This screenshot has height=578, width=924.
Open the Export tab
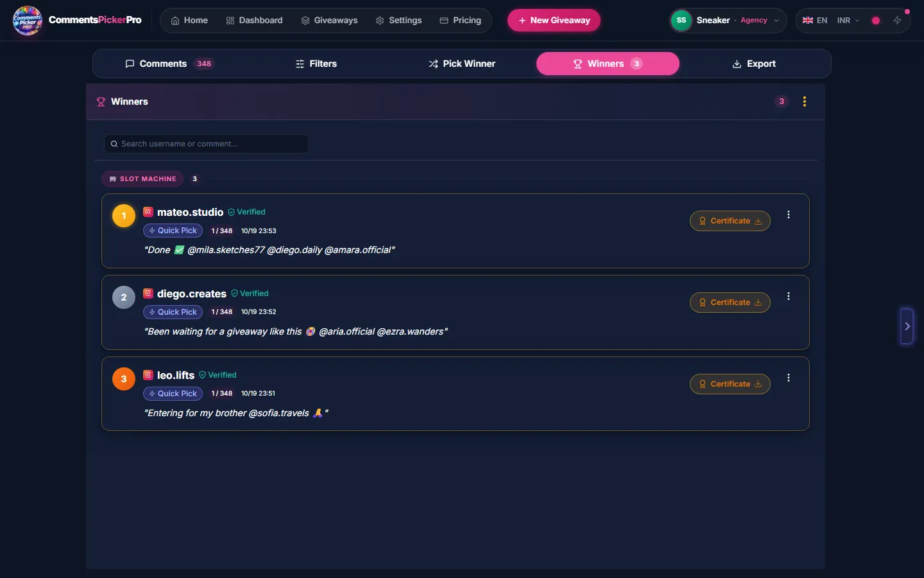coord(754,64)
